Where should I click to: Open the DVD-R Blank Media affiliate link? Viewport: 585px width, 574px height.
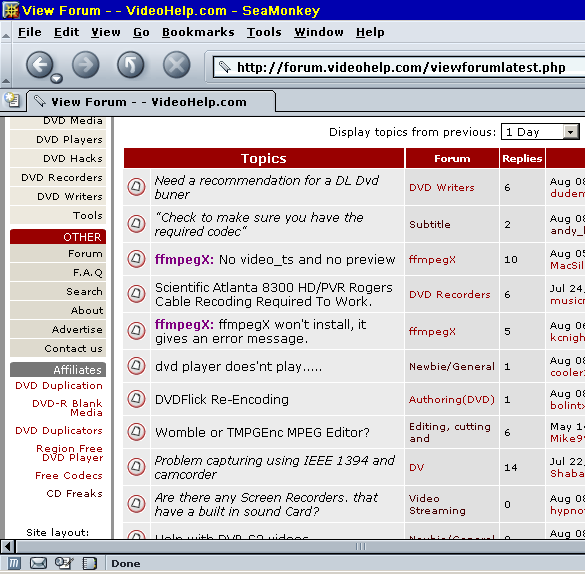pos(67,408)
